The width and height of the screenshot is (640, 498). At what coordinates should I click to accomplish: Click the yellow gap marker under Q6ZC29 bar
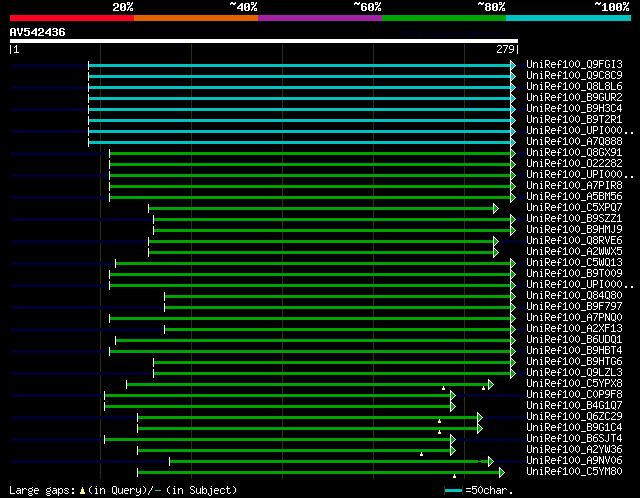click(x=439, y=421)
